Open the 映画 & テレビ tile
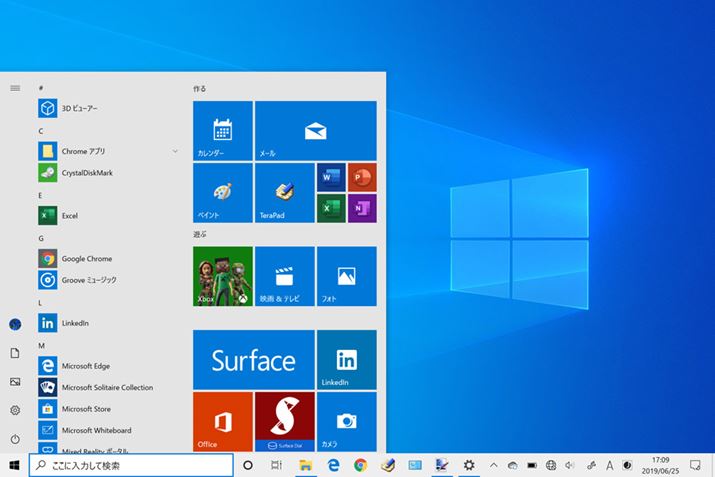 coord(284,276)
